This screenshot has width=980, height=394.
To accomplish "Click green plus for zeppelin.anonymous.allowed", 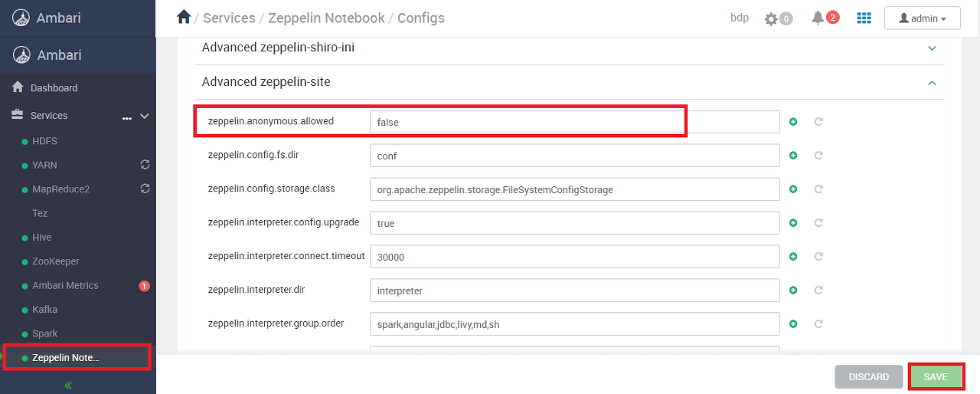I will click(793, 122).
